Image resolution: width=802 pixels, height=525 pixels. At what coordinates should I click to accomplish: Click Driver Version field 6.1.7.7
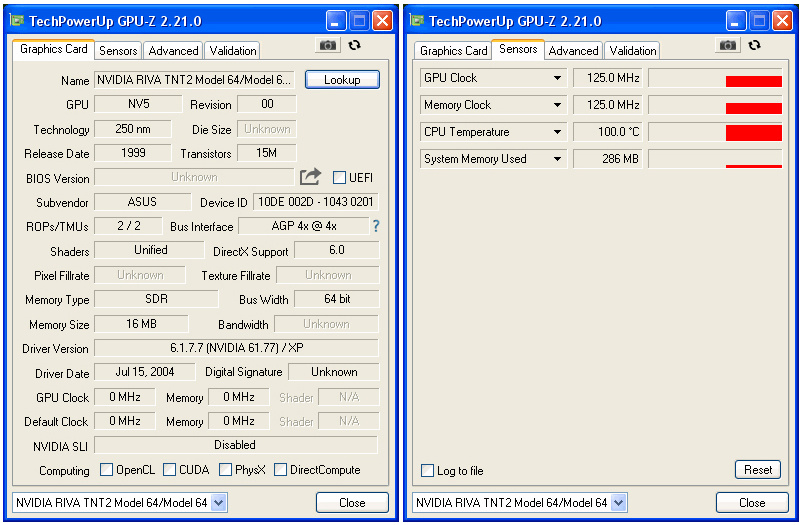point(236,348)
